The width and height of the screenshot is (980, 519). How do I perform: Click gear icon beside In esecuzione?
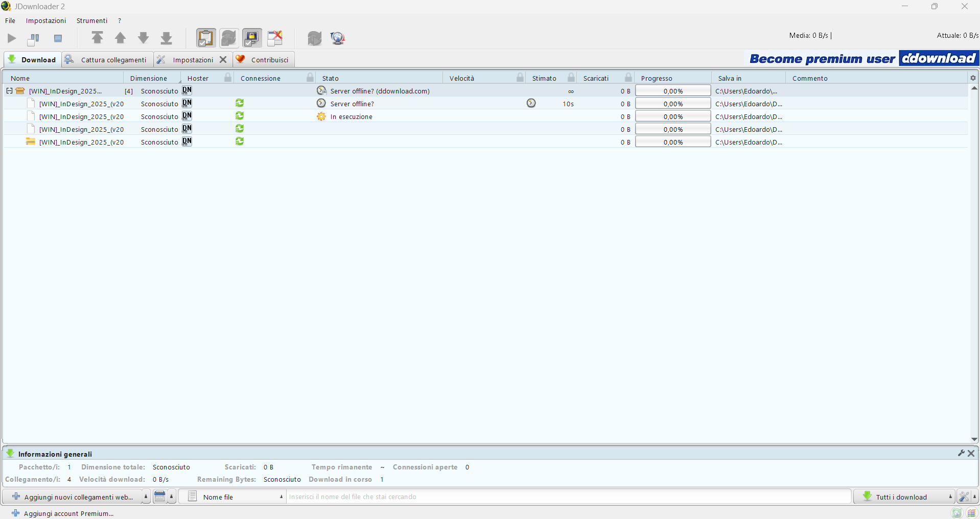click(x=321, y=116)
